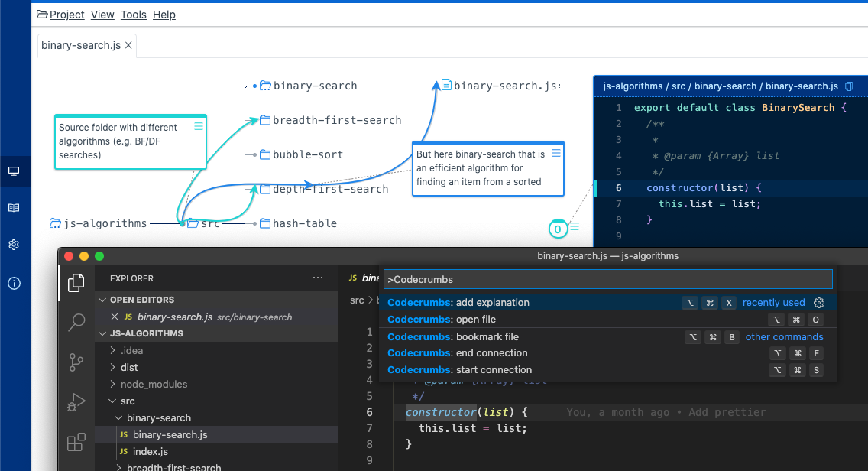The height and width of the screenshot is (471, 868).
Task: Click gear icon beside recently used command
Action: coord(819,303)
